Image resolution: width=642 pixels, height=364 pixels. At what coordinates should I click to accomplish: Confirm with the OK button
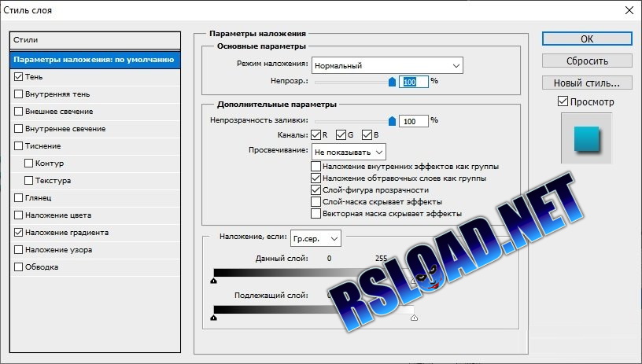[x=587, y=39]
